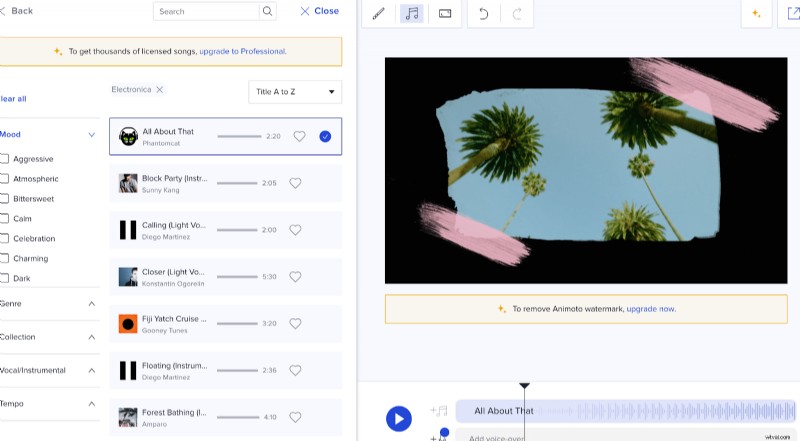800x441 pixels.
Task: Click the Block Party album thumbnail
Action: click(128, 183)
